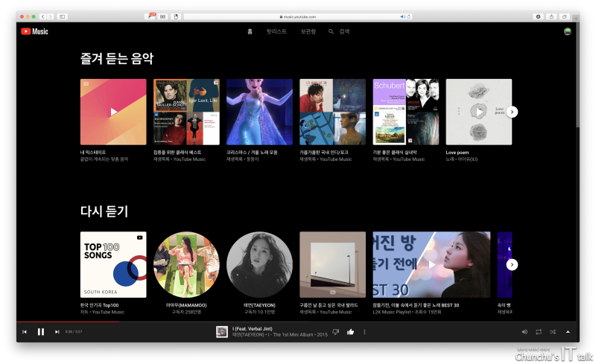The image size is (596, 364).
Task: Switch to the 핫리스트 tab
Action: tap(276, 31)
